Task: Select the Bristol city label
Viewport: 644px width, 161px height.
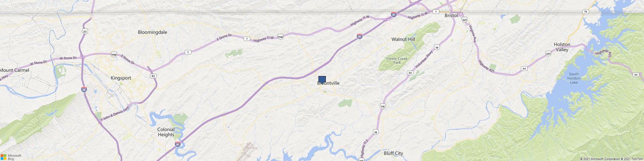Action: pos(451,15)
